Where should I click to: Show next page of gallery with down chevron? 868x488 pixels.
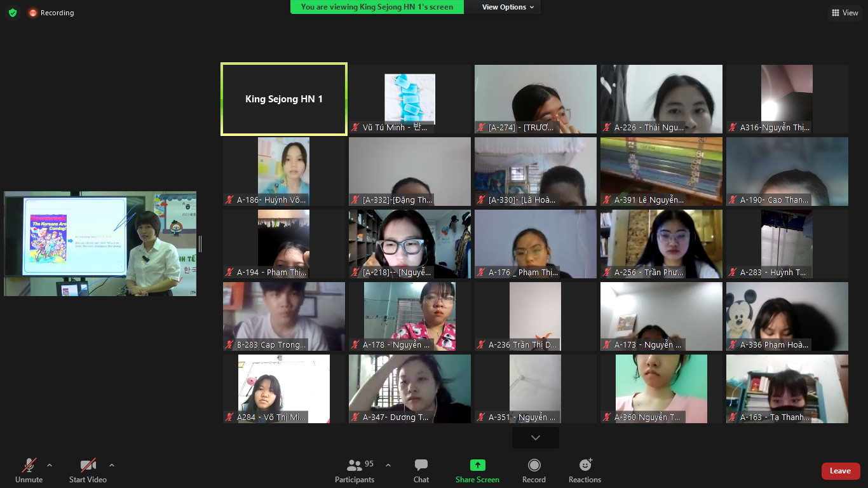(535, 438)
